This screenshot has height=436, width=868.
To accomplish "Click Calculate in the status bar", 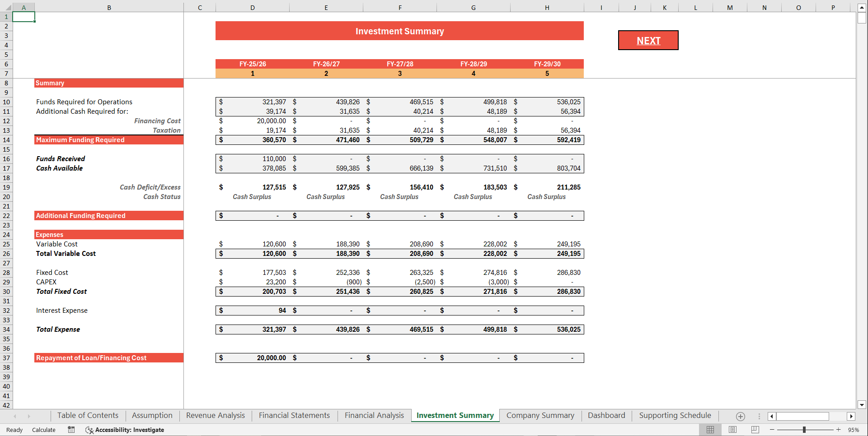I will coord(43,430).
